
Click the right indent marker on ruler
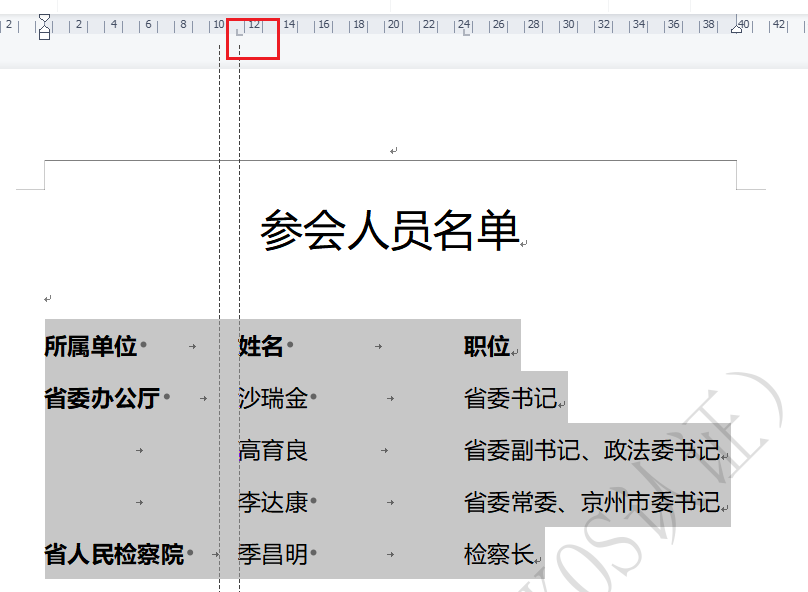(738, 29)
